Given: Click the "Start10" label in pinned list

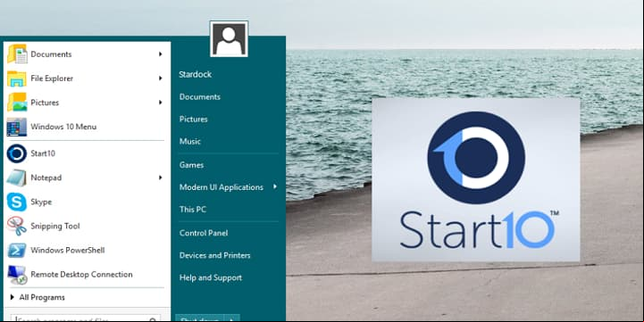Looking at the screenshot, I should (x=43, y=153).
